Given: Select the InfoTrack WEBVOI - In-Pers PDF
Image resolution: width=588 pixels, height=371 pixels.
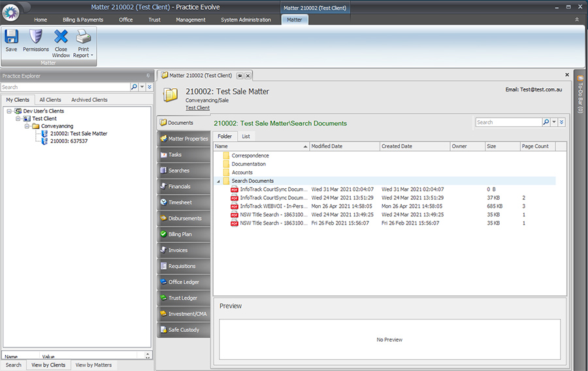Looking at the screenshot, I should point(274,206).
